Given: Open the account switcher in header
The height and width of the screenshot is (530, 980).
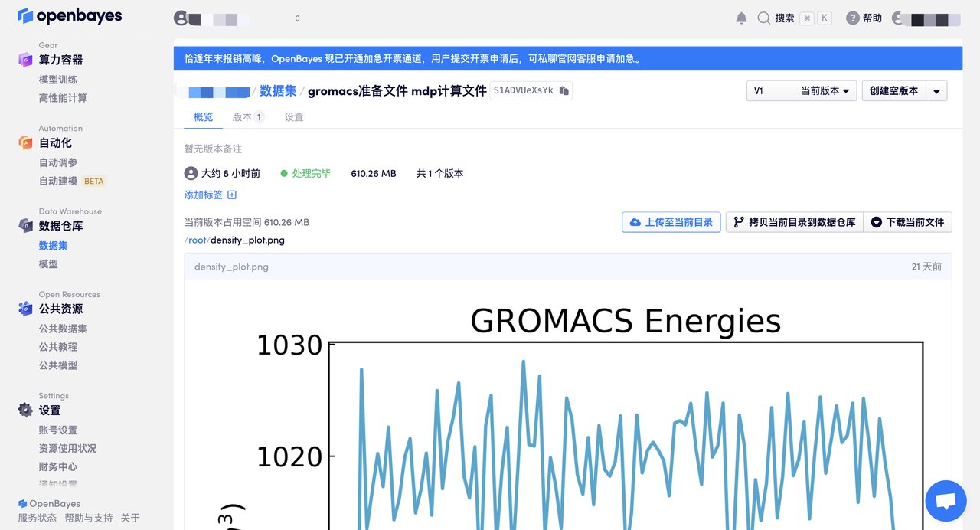Looking at the screenshot, I should [237, 18].
